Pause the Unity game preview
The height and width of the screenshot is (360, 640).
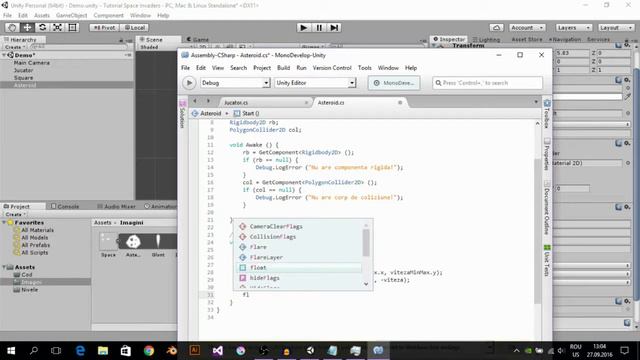(319, 27)
